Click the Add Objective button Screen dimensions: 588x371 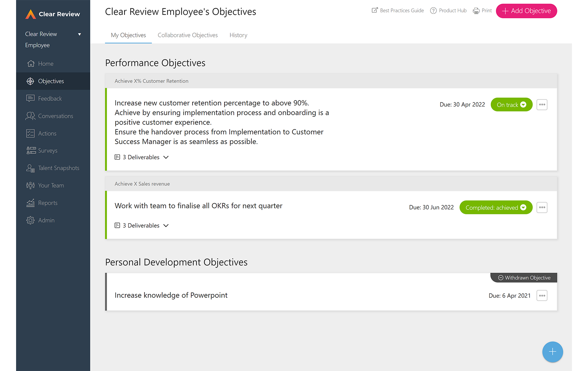[526, 11]
